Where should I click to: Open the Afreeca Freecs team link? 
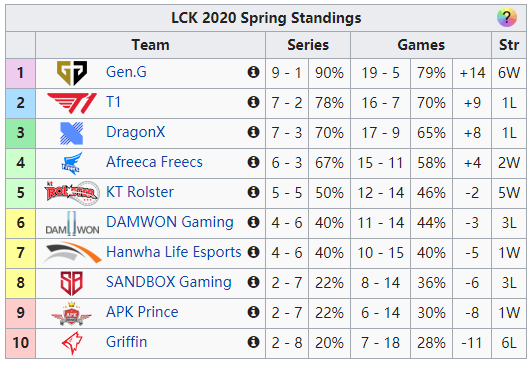(x=154, y=162)
